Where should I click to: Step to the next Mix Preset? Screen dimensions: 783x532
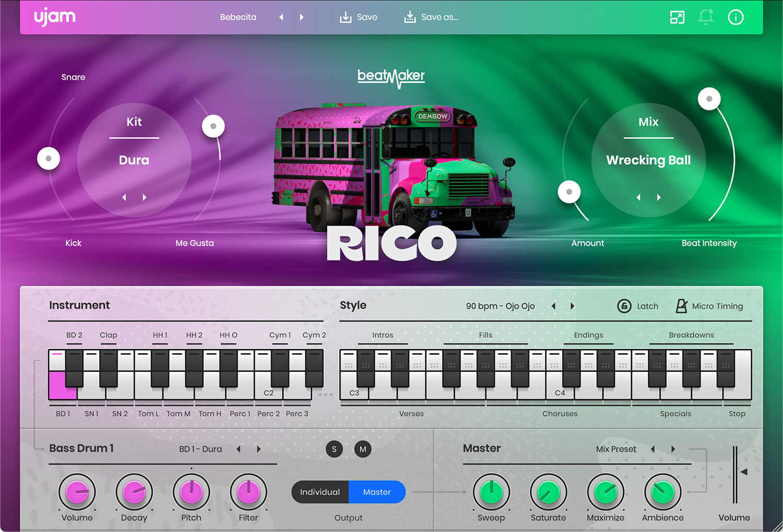[x=672, y=449]
